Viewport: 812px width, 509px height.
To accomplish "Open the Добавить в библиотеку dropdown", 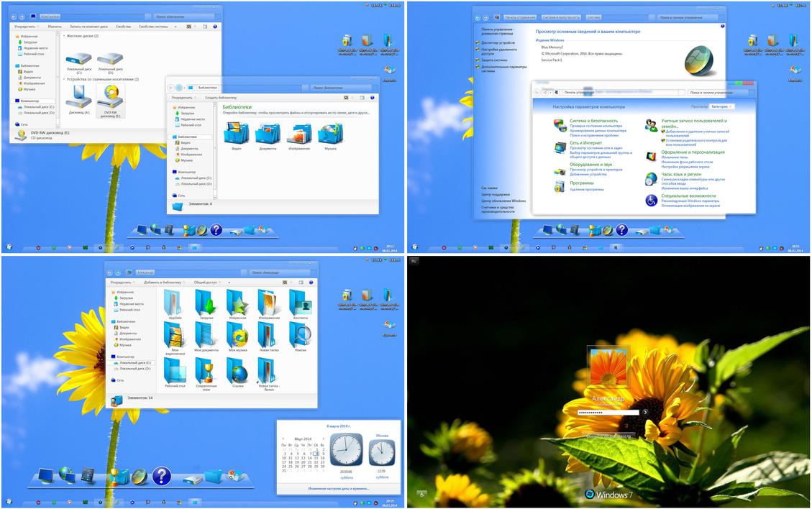I will tap(162, 283).
